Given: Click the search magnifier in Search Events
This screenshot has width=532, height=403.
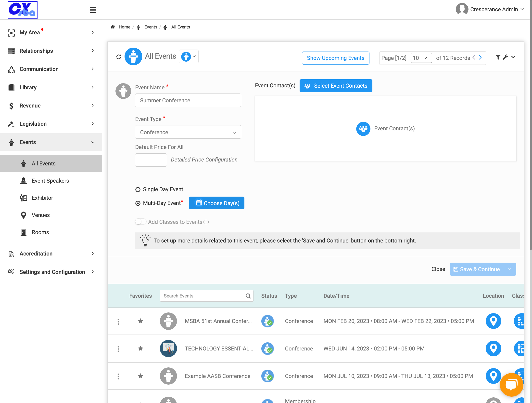Looking at the screenshot, I should (x=248, y=296).
